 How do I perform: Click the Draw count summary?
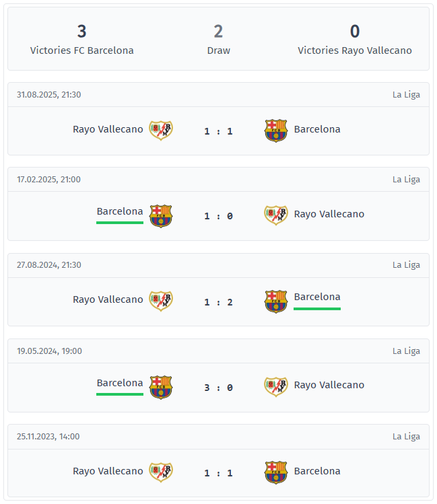pos(218,32)
